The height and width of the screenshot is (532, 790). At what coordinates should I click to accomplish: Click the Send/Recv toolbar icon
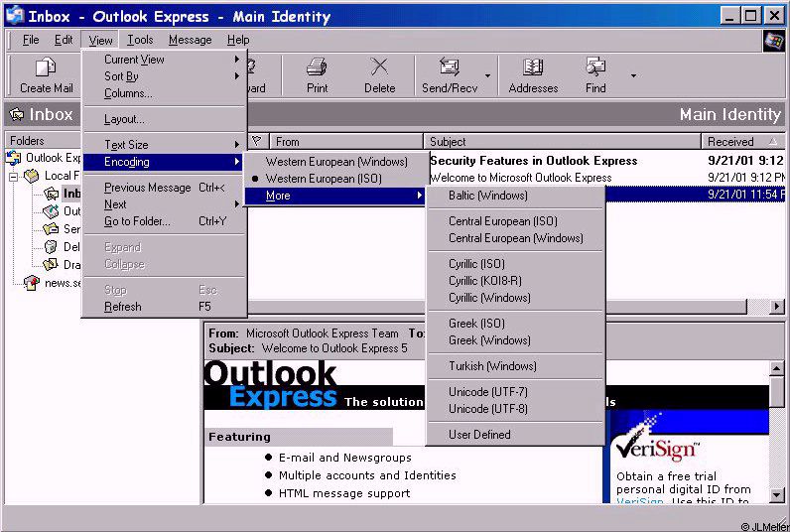(449, 67)
